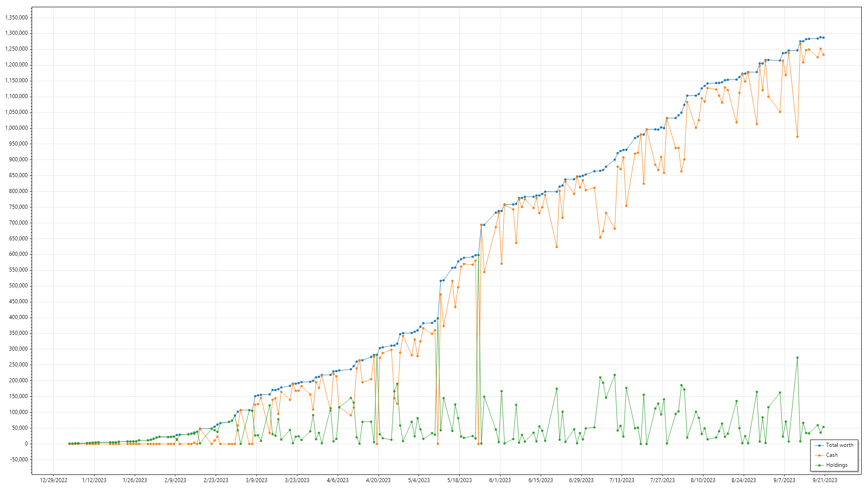Click the 550,000 y-axis label
Screen dimensions: 868x488
[x=19, y=270]
